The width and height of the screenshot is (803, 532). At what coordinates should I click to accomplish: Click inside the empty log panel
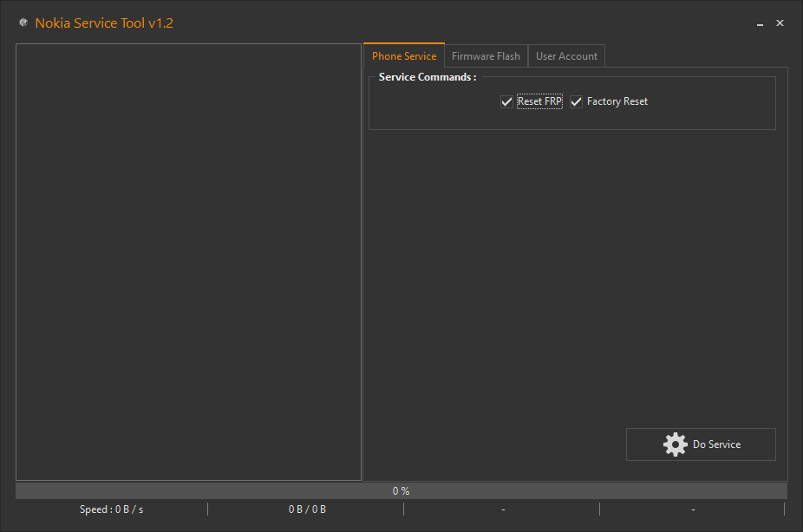click(x=188, y=260)
